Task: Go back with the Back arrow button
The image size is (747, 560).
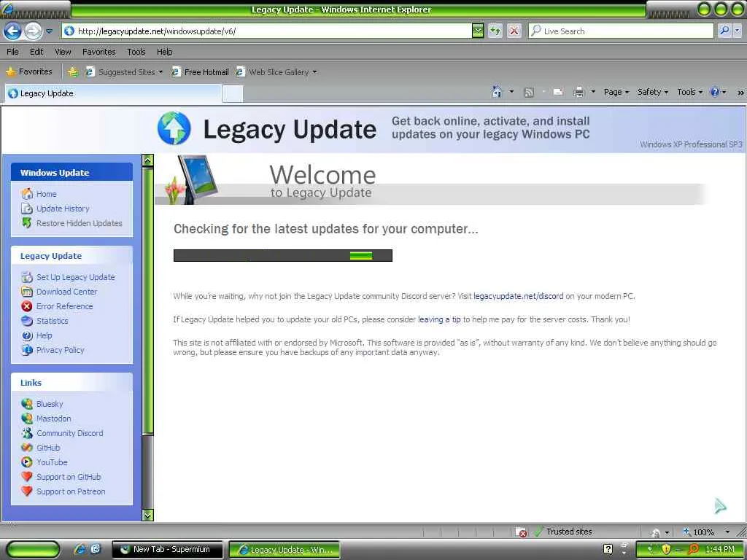Action: (12, 31)
